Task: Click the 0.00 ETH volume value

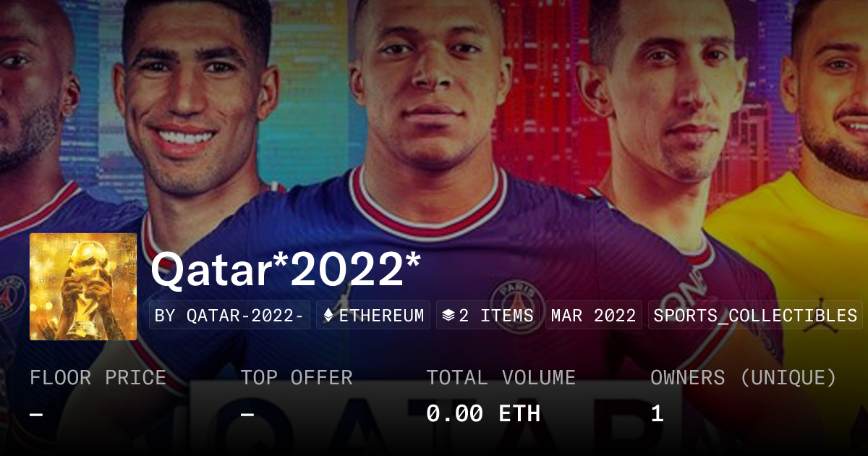Action: 483,413
